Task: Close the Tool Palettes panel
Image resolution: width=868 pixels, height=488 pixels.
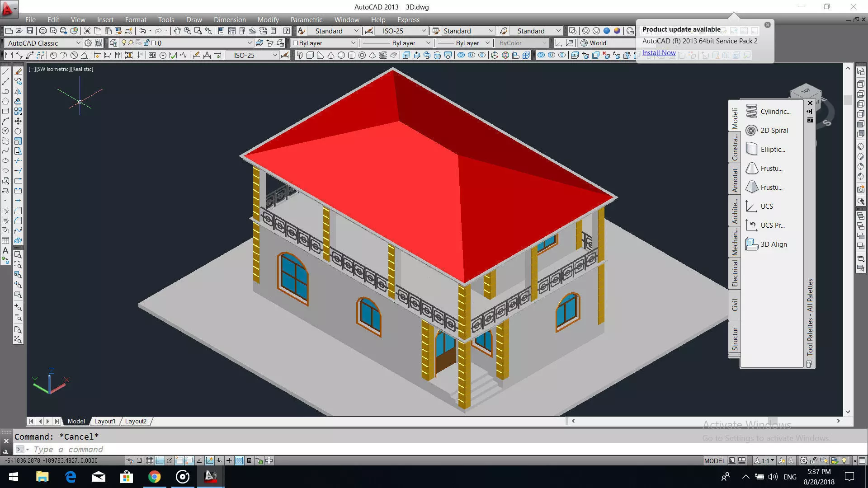Action: coord(810,103)
